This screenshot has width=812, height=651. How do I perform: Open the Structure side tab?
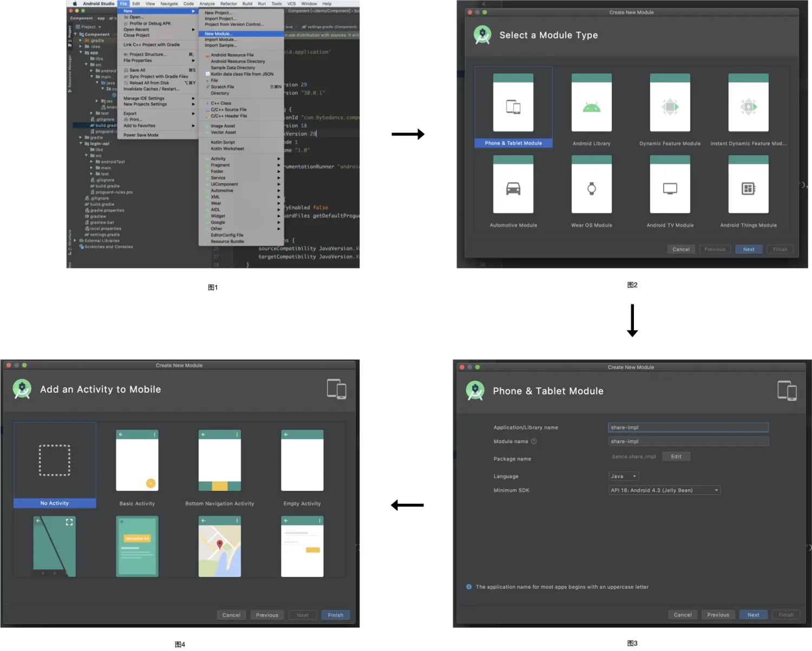[x=69, y=242]
